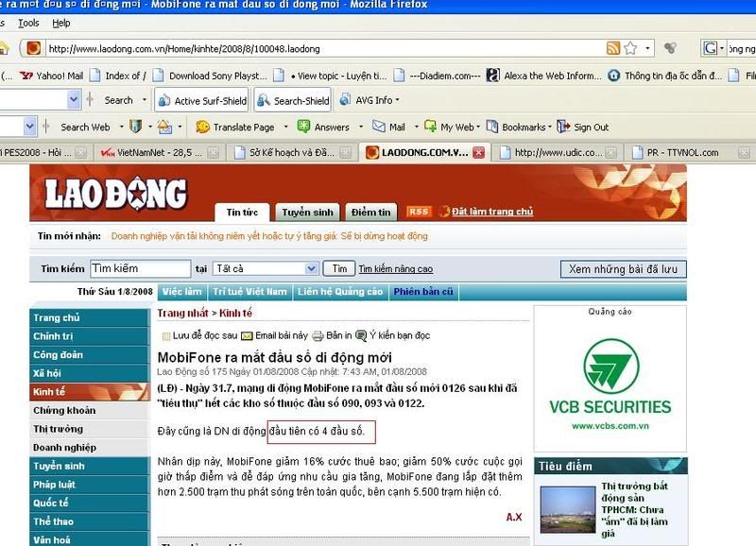Click the RSS feed icon in address bar
Image resolution: width=756 pixels, height=546 pixels.
pos(612,48)
